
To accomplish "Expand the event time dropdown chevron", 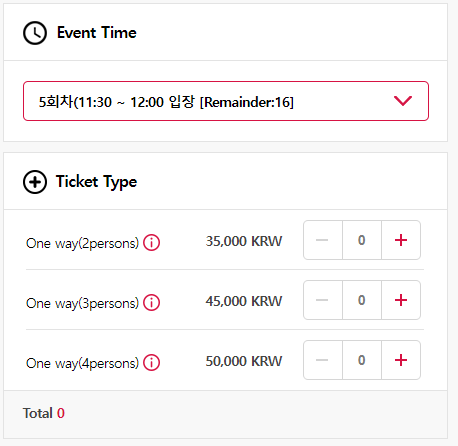I will pyautogui.click(x=403, y=101).
